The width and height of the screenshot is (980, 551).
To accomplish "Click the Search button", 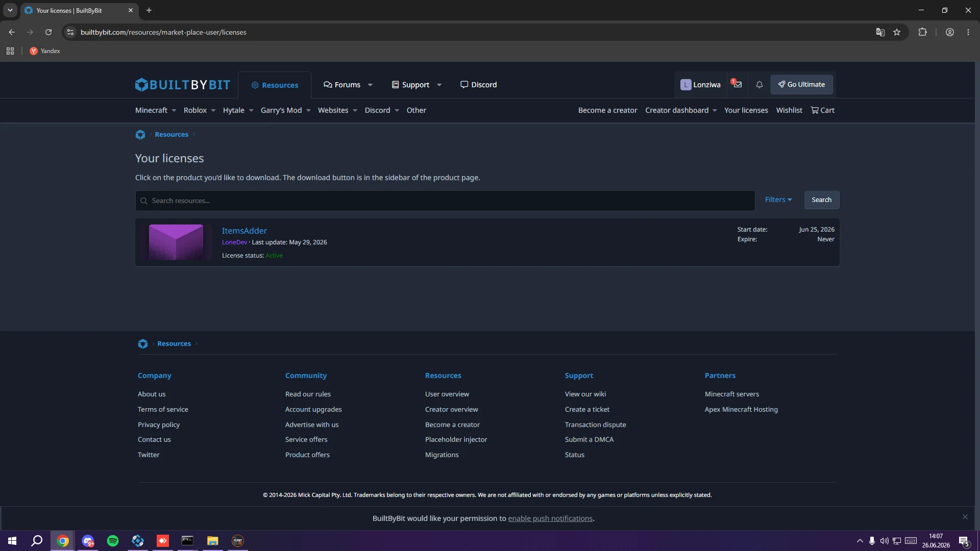I will pyautogui.click(x=821, y=200).
